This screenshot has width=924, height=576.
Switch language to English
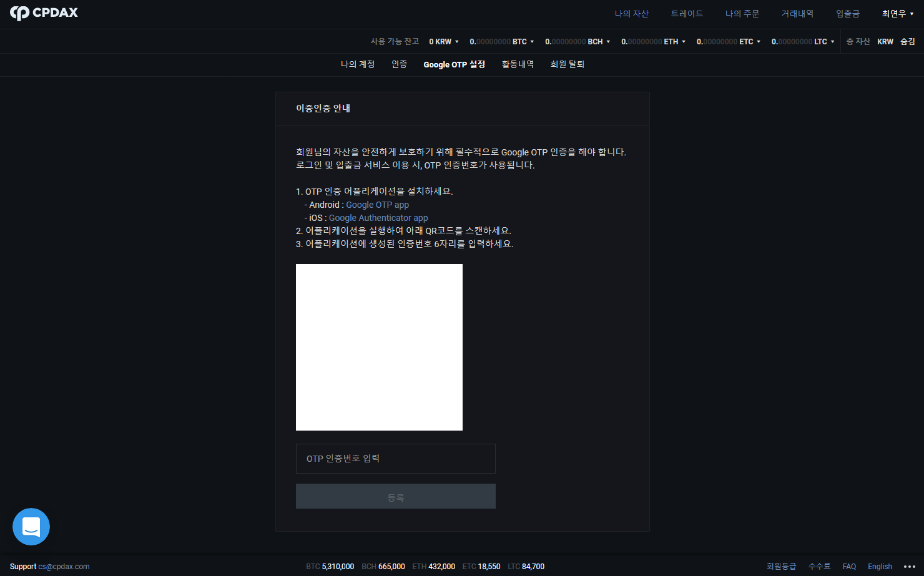point(880,567)
